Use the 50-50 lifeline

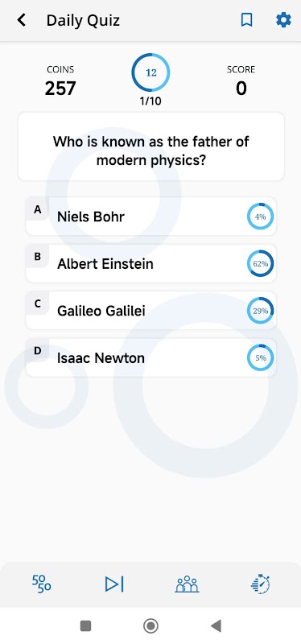42,584
